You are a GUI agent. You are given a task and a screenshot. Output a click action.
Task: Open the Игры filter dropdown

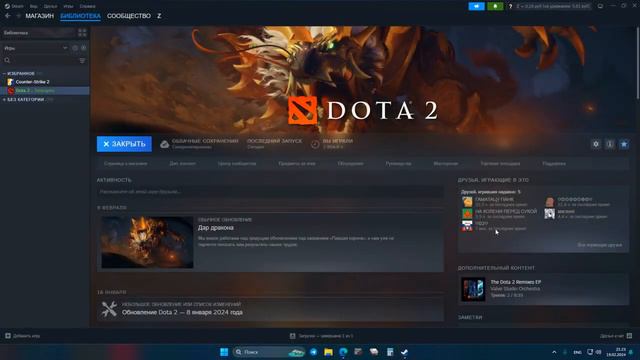tap(36, 48)
